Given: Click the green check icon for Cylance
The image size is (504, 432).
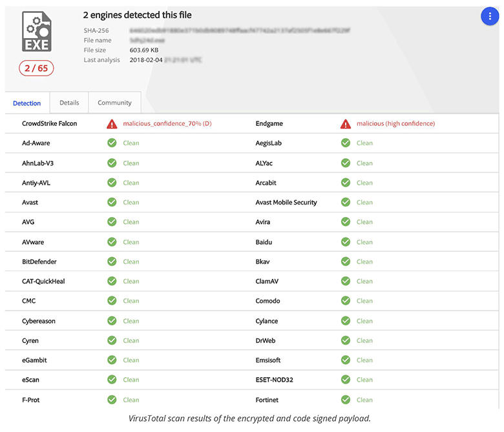Looking at the screenshot, I should pos(346,321).
